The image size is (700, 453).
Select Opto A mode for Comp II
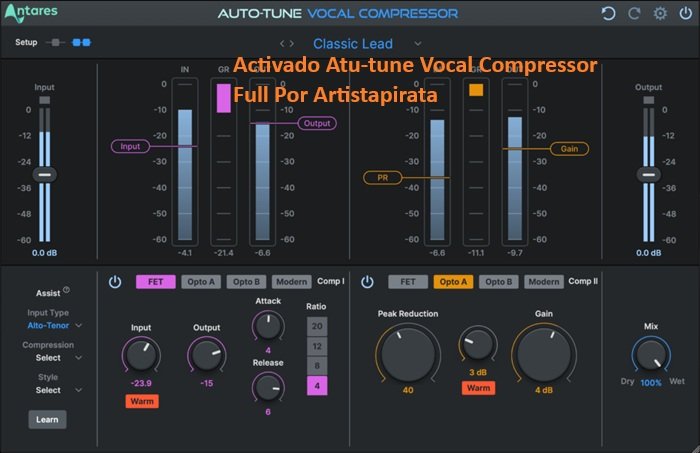pyautogui.click(x=453, y=282)
